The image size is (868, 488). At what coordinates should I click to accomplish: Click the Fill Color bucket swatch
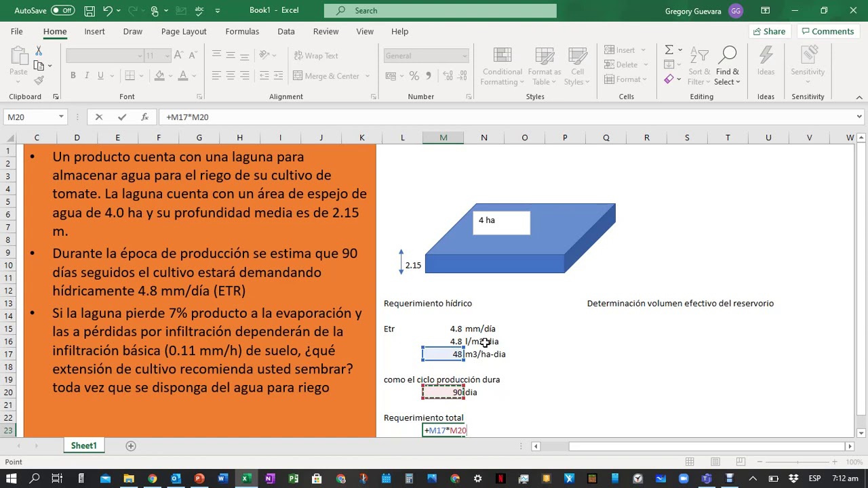tap(159, 76)
